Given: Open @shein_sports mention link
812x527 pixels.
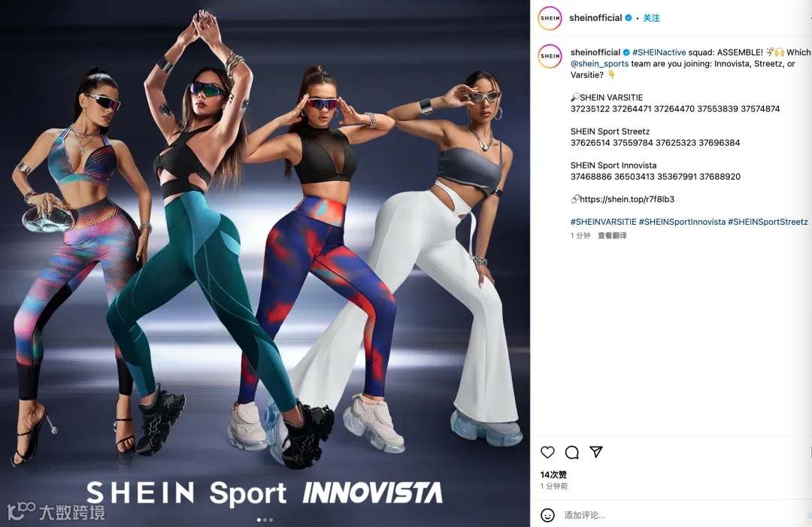Looking at the screenshot, I should (600, 64).
